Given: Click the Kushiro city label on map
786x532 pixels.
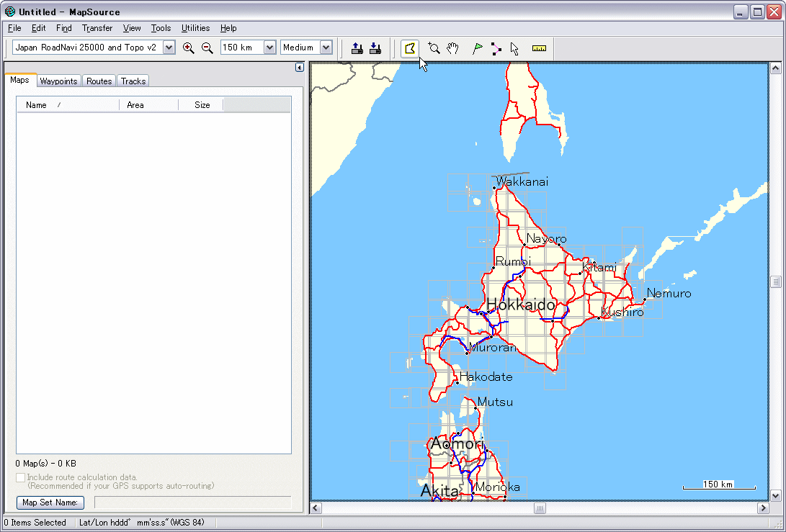Looking at the screenshot, I should [x=622, y=312].
